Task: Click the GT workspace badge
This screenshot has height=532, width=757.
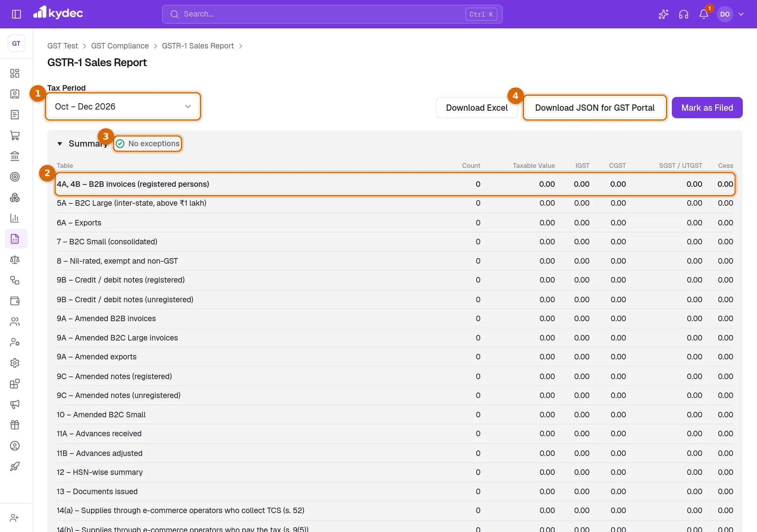Action: coord(16,43)
